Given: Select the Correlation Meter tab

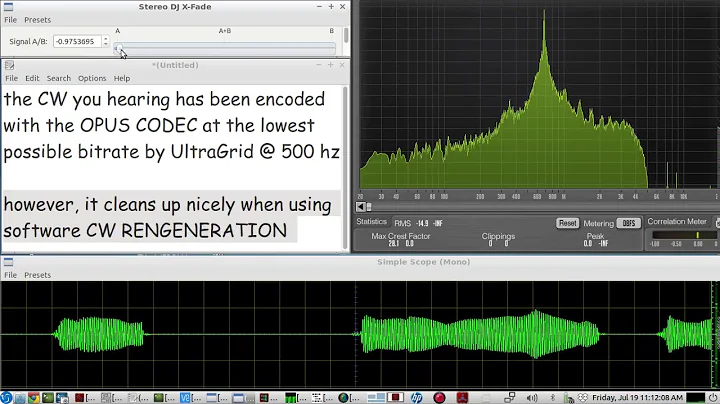Looking at the screenshot, I should (x=677, y=221).
